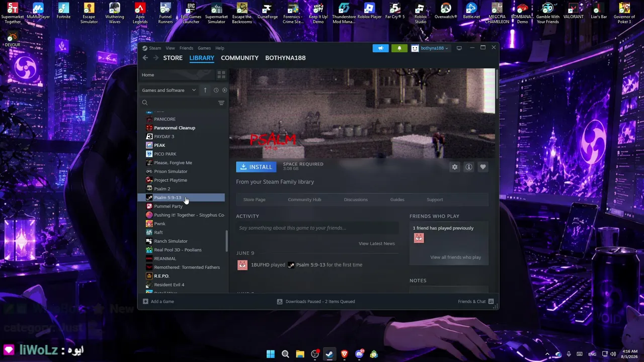Open the Guides link
The height and width of the screenshot is (362, 644).
[x=397, y=200]
